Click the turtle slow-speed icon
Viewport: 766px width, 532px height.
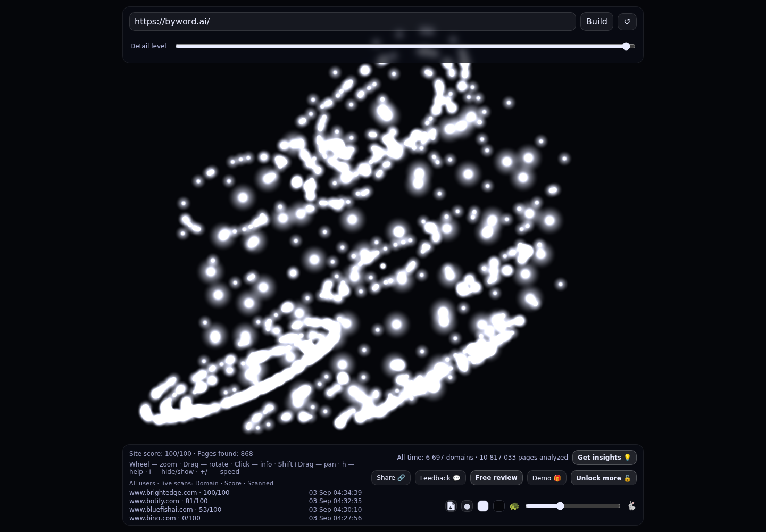tap(514, 506)
